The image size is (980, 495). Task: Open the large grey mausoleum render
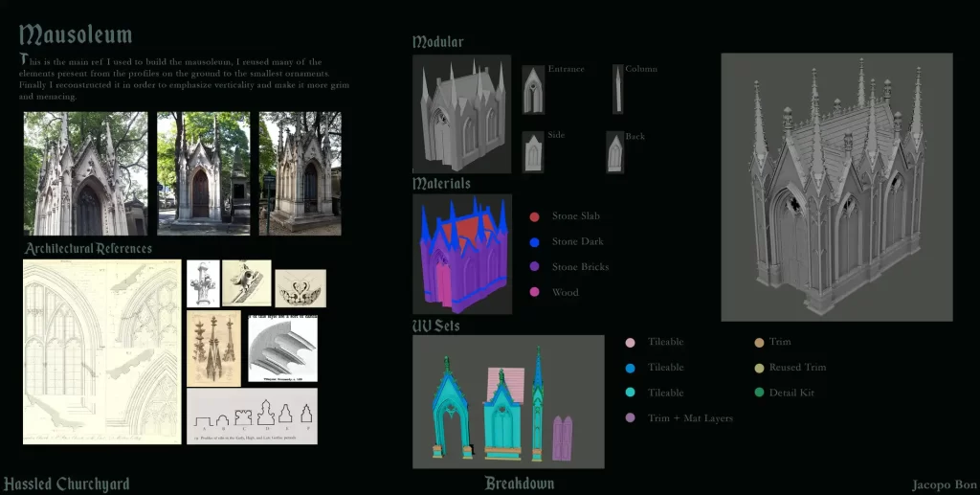click(x=836, y=187)
